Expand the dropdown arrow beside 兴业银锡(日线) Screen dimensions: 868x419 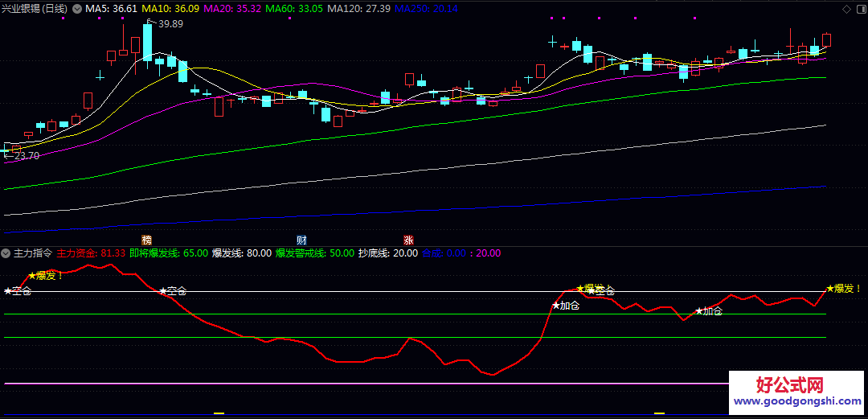[x=77, y=8]
